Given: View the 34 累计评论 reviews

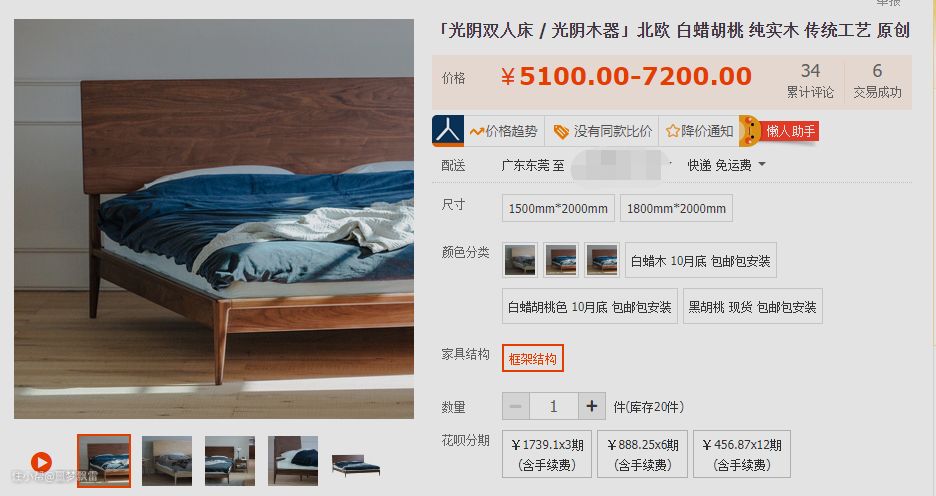Looking at the screenshot, I should 810,81.
